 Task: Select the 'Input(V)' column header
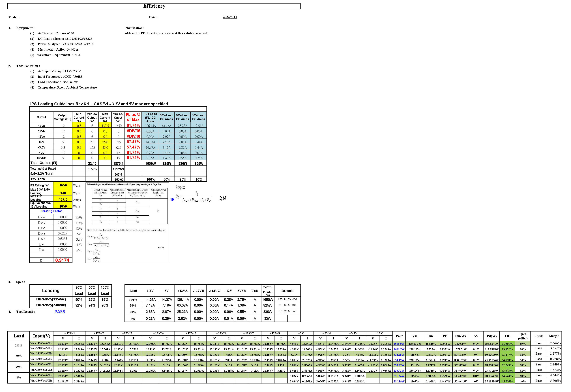coord(42,336)
